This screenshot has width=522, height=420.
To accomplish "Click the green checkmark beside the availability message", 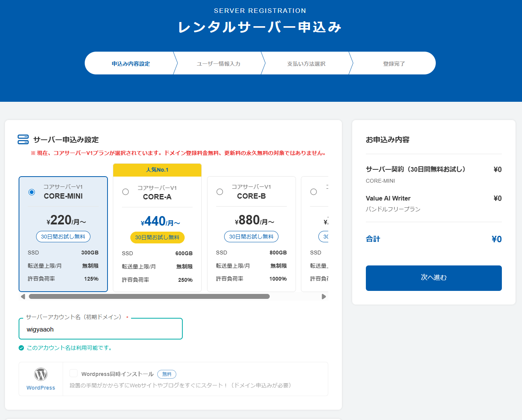I will coord(21,347).
